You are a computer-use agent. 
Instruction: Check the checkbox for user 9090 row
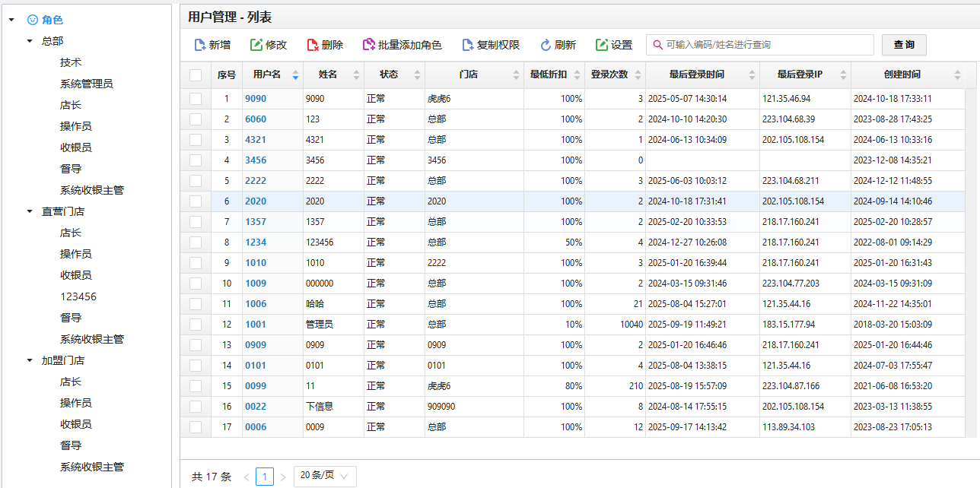coord(196,99)
